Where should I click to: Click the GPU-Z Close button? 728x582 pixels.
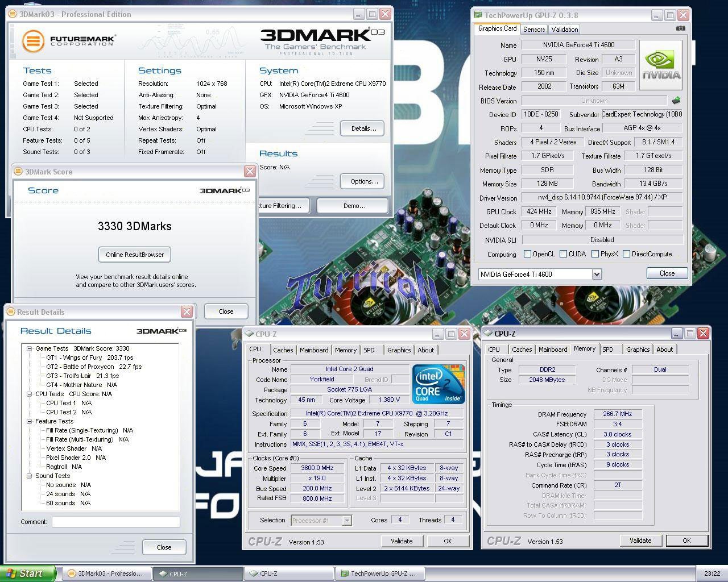point(667,273)
